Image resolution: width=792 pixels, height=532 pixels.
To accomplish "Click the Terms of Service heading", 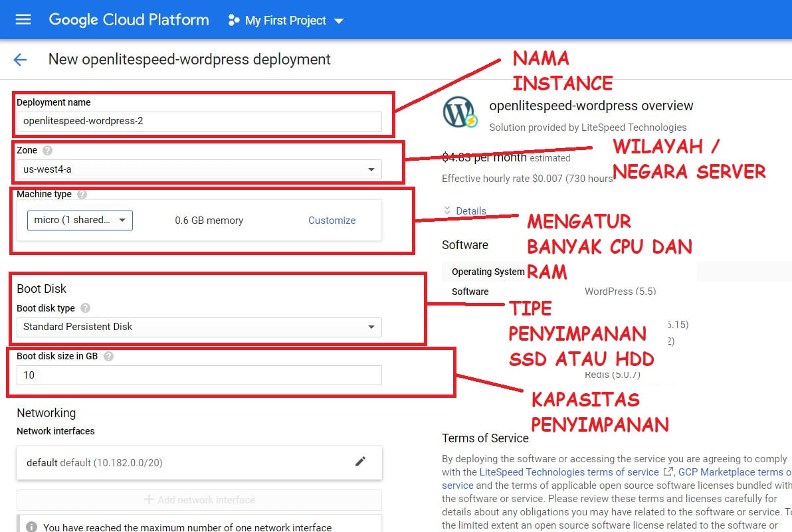I will [486, 438].
